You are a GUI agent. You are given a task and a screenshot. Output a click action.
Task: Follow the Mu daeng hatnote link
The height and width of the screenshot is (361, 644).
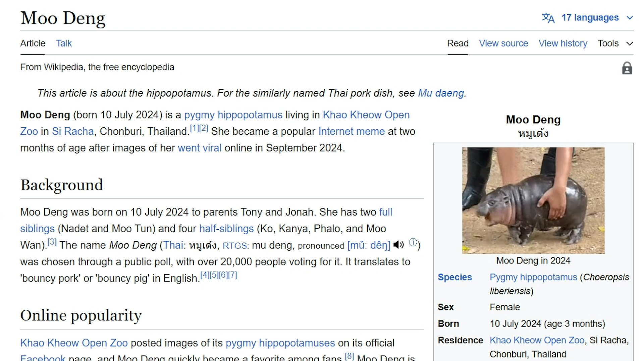tap(441, 93)
